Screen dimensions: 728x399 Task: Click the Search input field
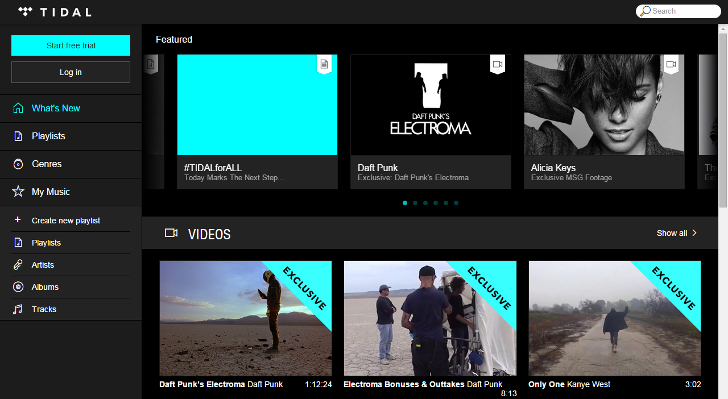point(678,11)
